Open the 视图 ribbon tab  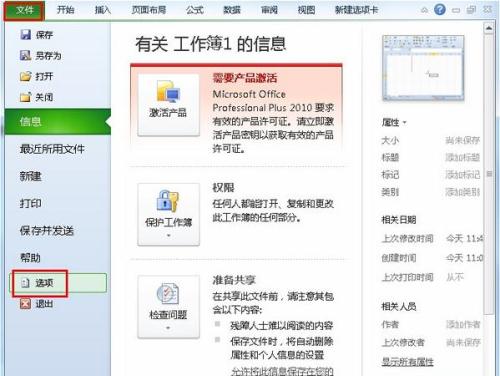pyautogui.click(x=306, y=10)
